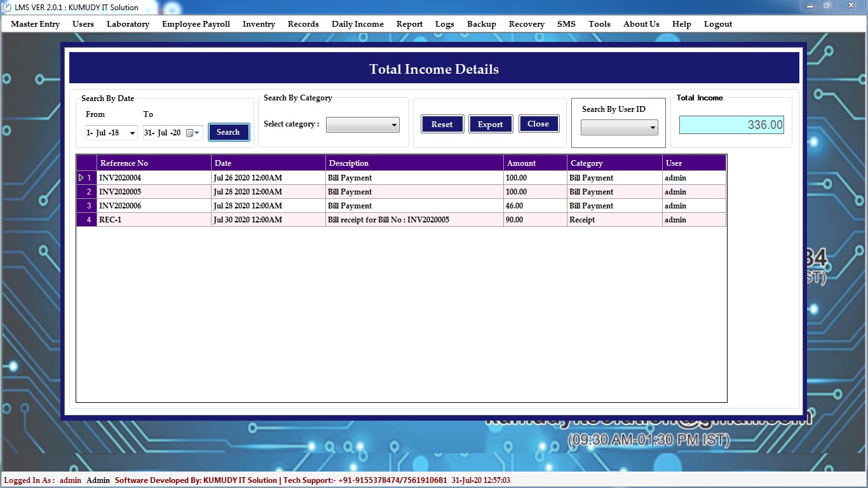This screenshot has height=488, width=868.
Task: Open the Select category combo box
Action: 362,125
